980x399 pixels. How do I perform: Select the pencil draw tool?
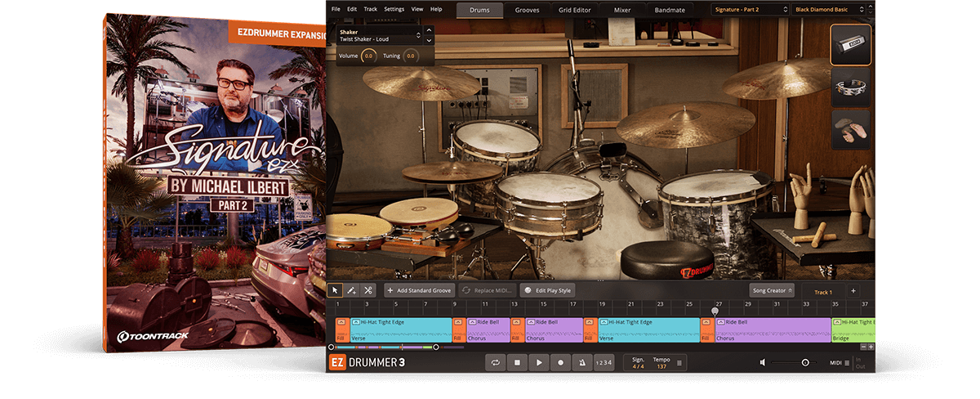point(351,290)
